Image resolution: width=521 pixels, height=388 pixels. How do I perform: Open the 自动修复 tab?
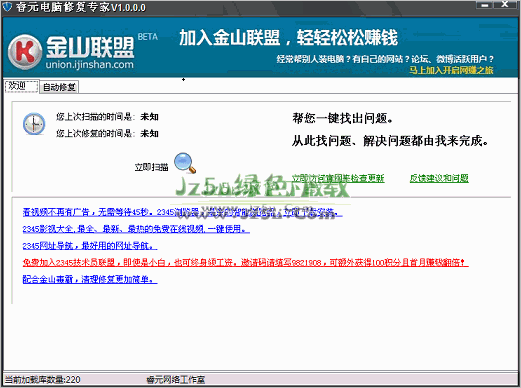(59, 87)
